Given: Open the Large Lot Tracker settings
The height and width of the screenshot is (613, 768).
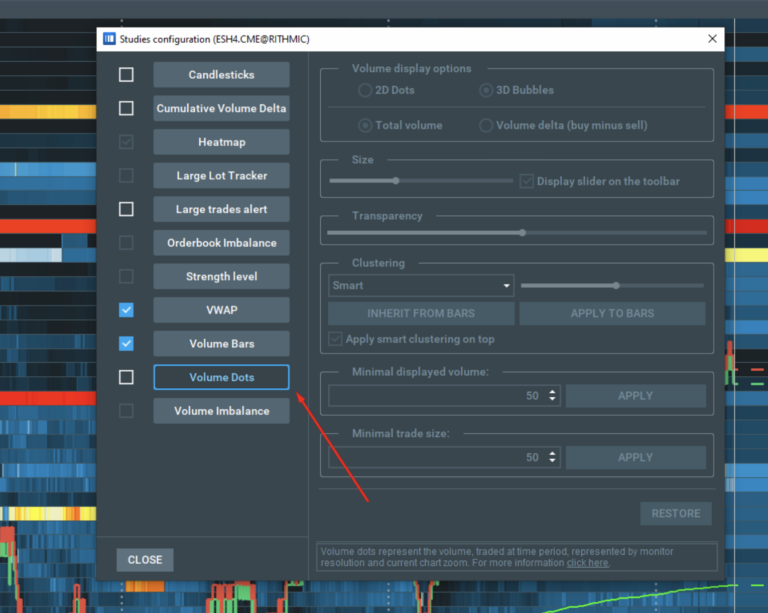Looking at the screenshot, I should click(221, 176).
